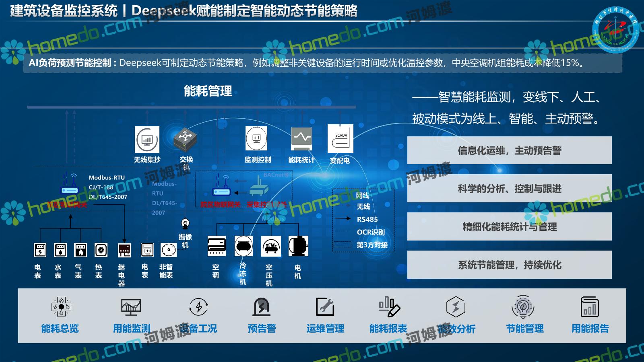Click the 用能报告 label
This screenshot has width=644, height=362.
click(x=590, y=329)
